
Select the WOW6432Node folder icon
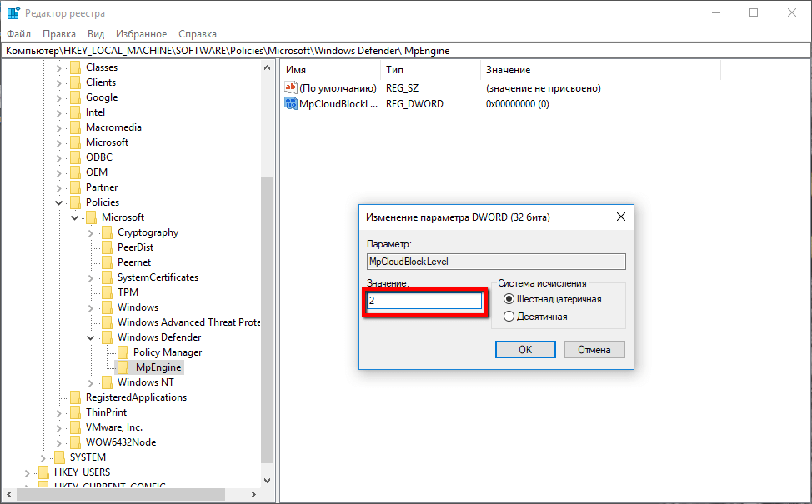coord(76,442)
